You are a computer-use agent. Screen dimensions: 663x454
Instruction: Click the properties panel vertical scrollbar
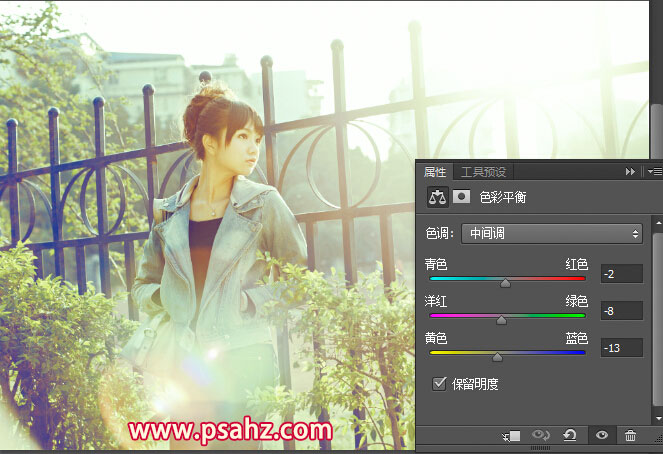(656, 320)
